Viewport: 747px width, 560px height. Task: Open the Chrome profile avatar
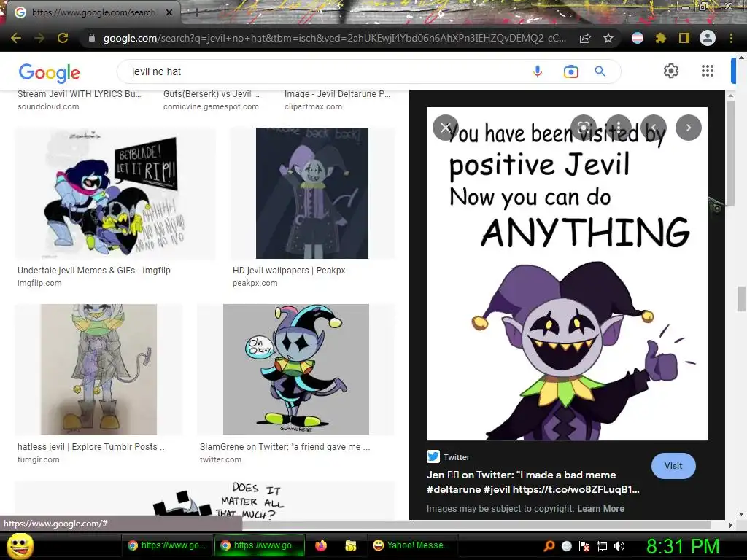(708, 38)
